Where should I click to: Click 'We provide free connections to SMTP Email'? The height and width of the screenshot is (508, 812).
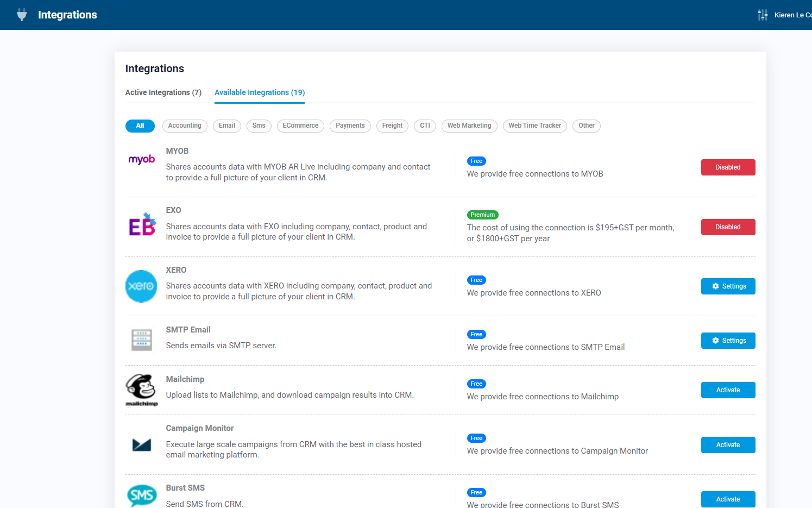546,347
